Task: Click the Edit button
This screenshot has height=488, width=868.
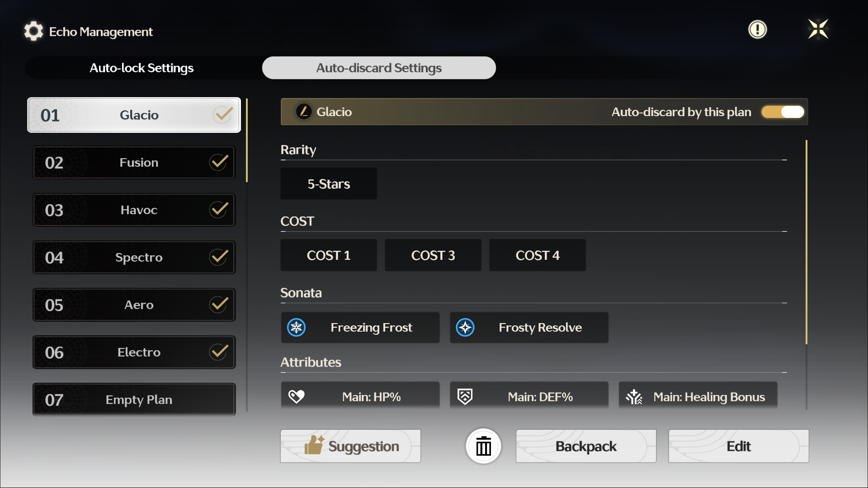Action: pyautogui.click(x=739, y=446)
